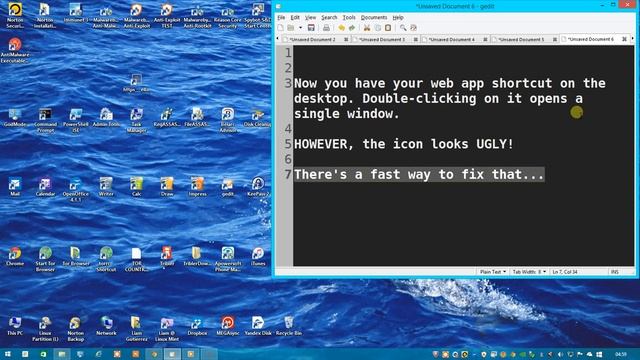The image size is (640, 360).
Task: Open the Edit menu in gedit
Action: (x=295, y=18)
